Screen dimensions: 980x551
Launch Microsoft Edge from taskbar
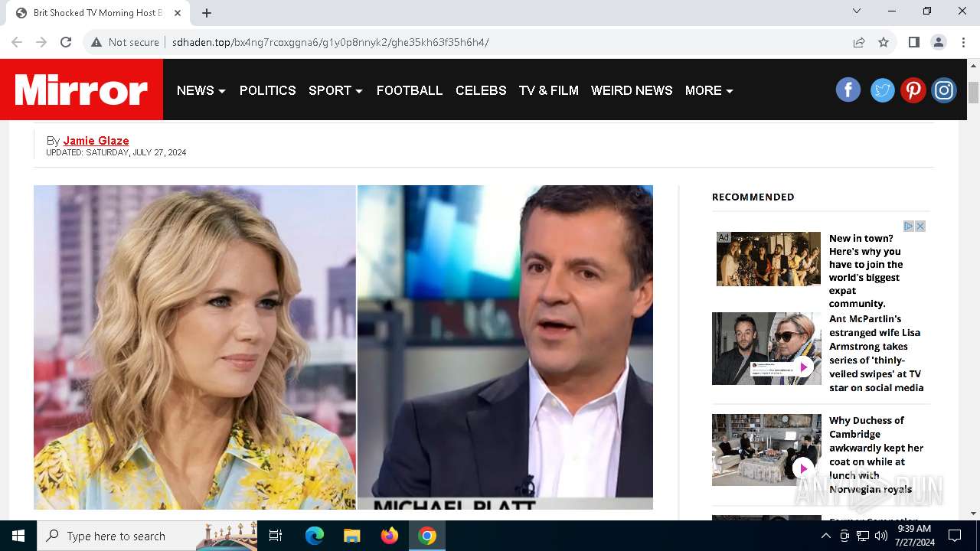coord(315,536)
